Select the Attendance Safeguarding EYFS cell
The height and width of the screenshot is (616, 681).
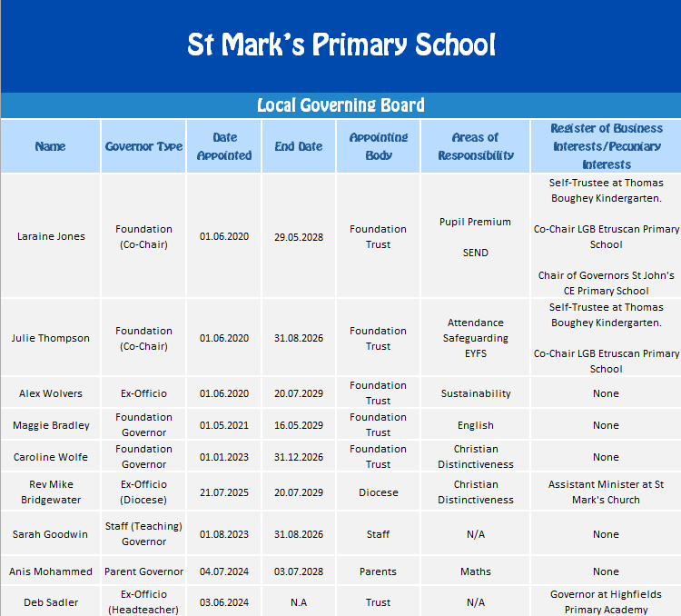[x=476, y=338]
